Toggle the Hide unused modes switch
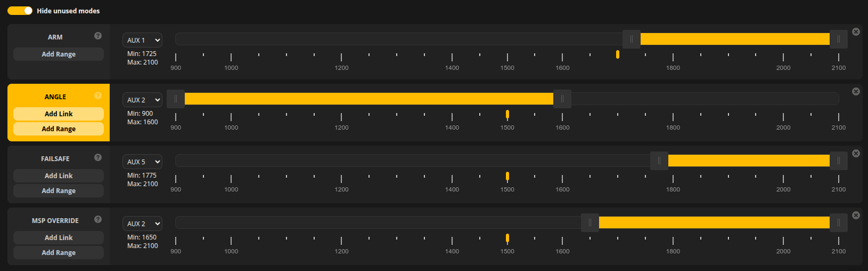The image size is (868, 271). coord(20,11)
